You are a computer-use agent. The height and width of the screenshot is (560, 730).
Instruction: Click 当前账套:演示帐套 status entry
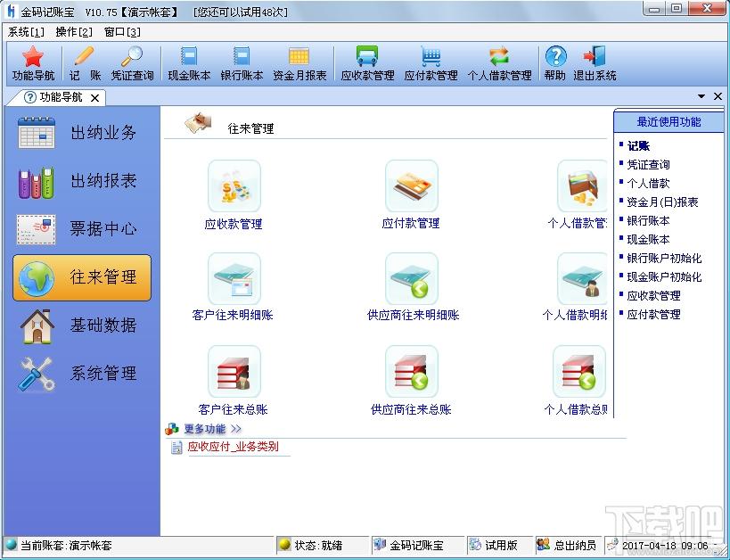66,545
